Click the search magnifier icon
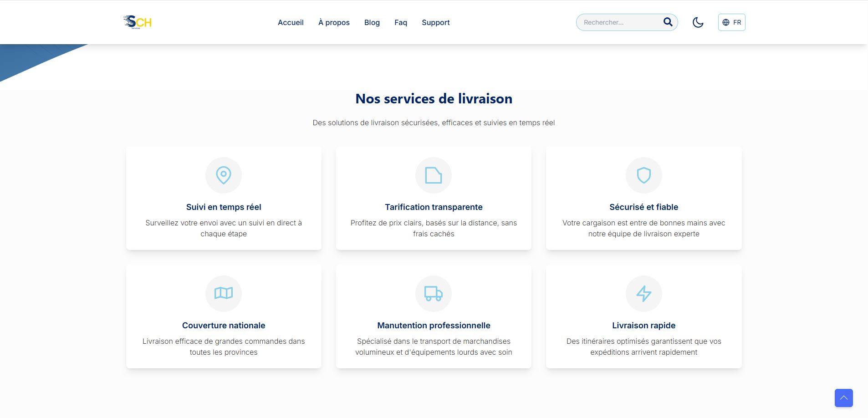The height and width of the screenshot is (418, 868). (668, 22)
